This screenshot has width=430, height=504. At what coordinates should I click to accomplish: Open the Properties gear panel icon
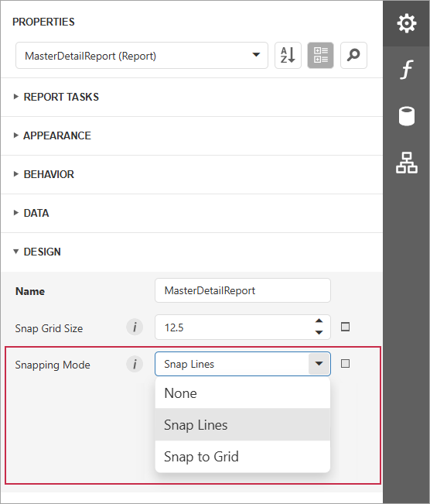[407, 23]
